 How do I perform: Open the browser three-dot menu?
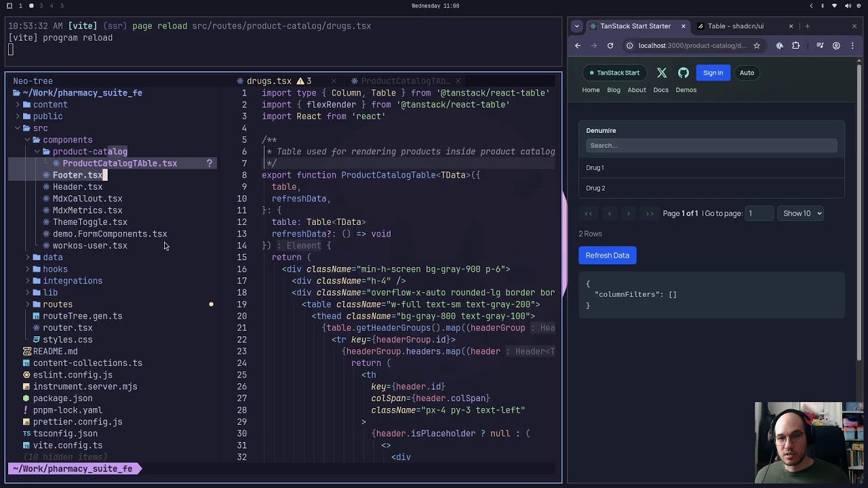(853, 45)
